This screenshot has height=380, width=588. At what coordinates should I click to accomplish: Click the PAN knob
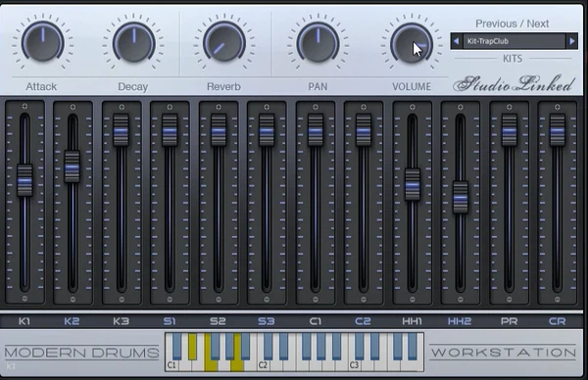pos(318,42)
